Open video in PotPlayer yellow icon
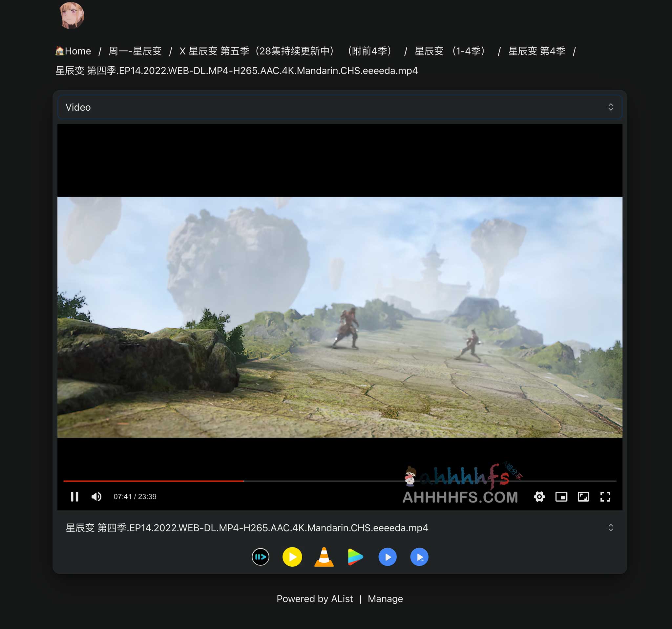The width and height of the screenshot is (672, 629). coord(292,557)
